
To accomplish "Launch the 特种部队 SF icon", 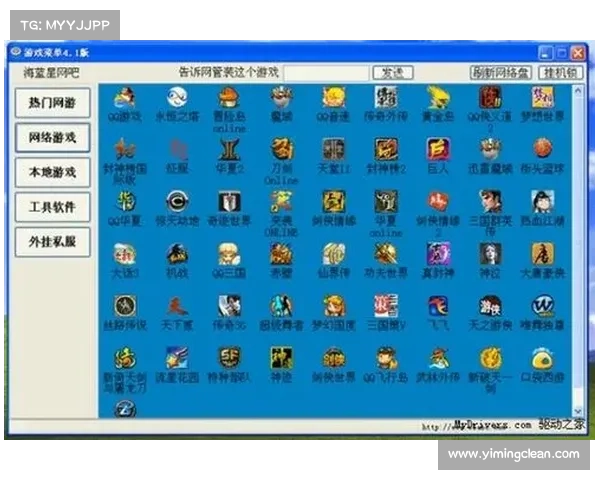I will pyautogui.click(x=229, y=358).
